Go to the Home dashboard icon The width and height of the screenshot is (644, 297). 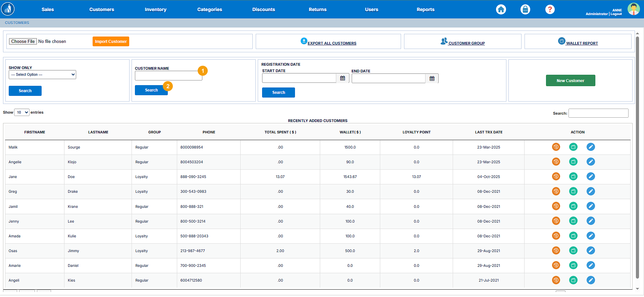click(x=501, y=9)
